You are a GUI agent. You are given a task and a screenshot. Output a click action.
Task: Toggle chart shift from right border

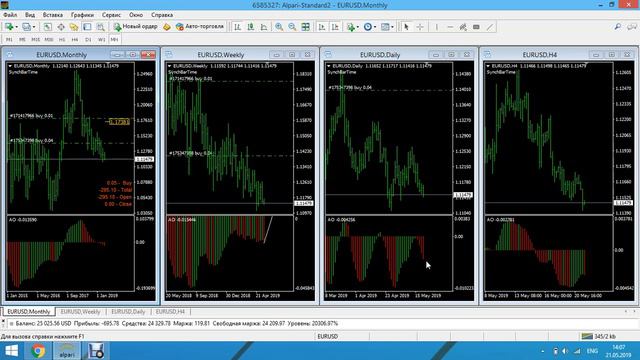tap(335, 27)
